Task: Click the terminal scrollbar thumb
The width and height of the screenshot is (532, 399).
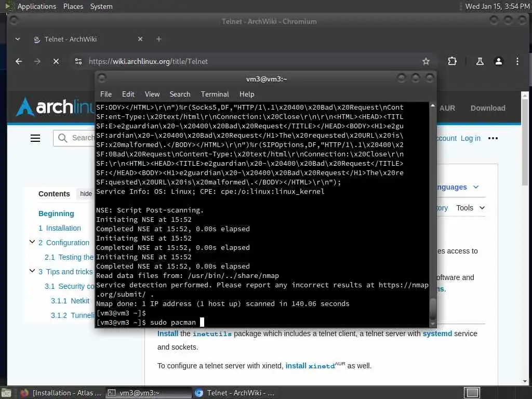Action: point(433,309)
